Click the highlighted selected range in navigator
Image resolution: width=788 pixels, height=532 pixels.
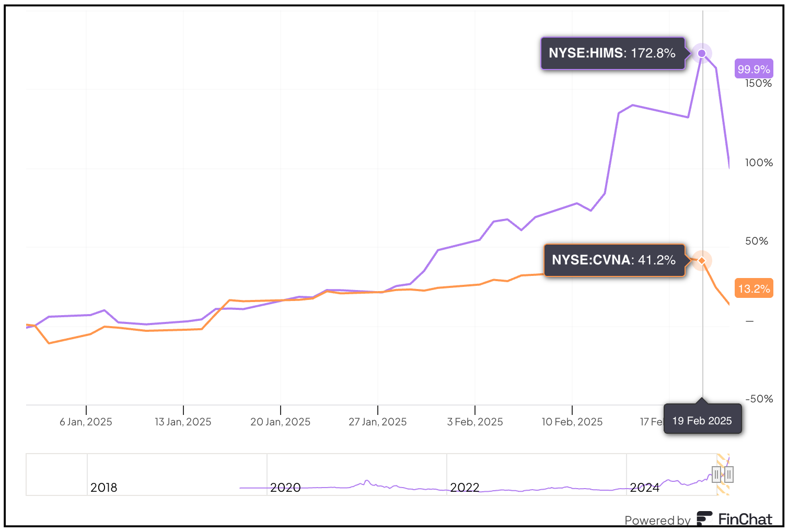(x=723, y=475)
